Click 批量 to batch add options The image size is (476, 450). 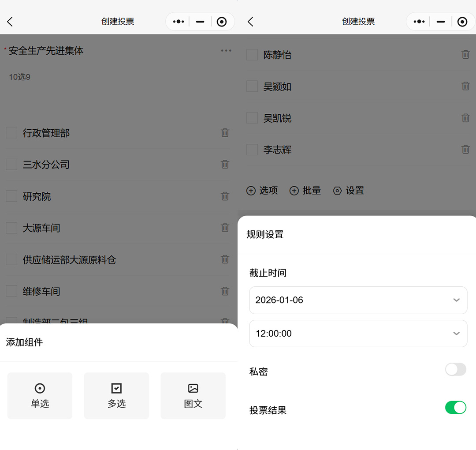(305, 191)
